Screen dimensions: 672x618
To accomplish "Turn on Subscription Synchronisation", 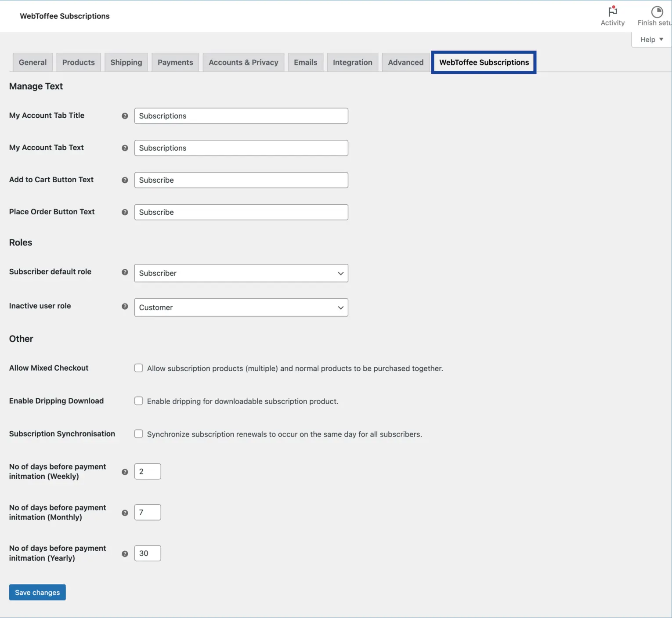I will coord(138,434).
